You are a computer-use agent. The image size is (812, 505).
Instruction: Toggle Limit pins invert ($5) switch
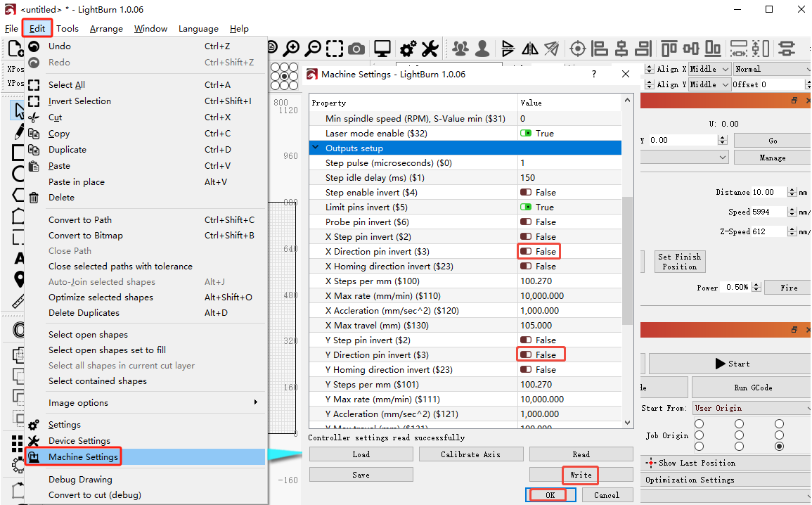pyautogui.click(x=526, y=207)
